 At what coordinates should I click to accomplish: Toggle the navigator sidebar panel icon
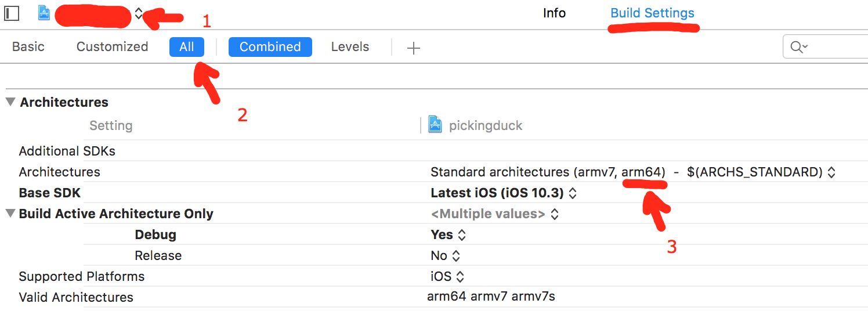pos(12,13)
